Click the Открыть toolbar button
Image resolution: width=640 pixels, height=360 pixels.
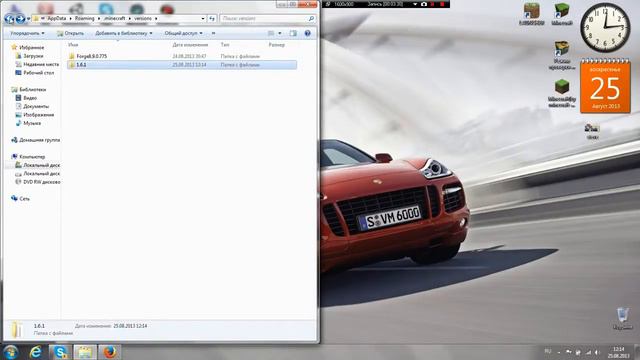(x=70, y=33)
